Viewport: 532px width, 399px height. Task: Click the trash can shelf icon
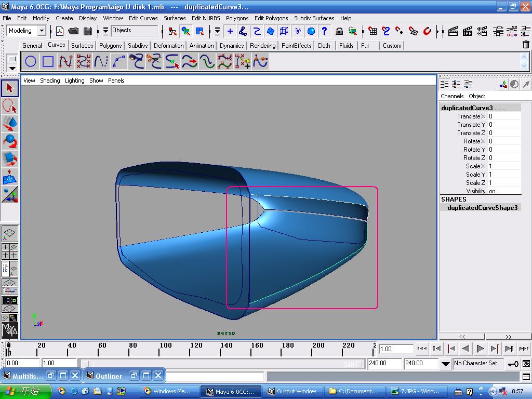pos(526,45)
